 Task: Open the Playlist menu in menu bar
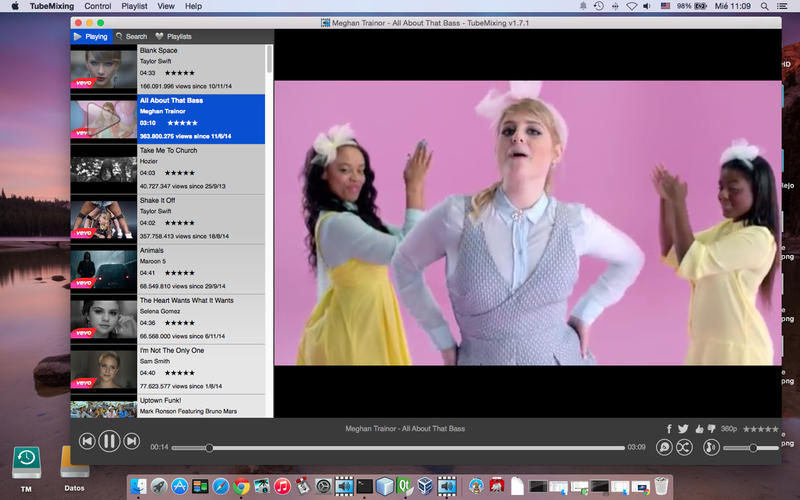point(133,6)
